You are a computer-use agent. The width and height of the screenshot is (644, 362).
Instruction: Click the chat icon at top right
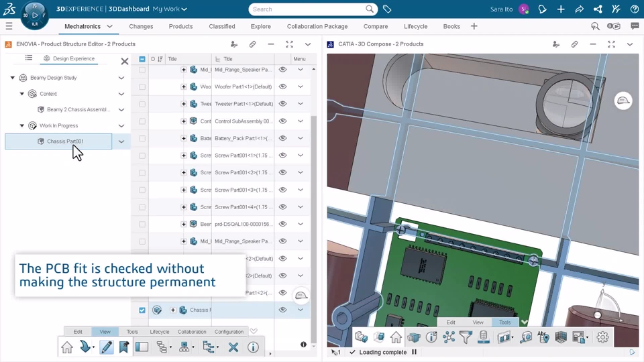click(x=635, y=26)
